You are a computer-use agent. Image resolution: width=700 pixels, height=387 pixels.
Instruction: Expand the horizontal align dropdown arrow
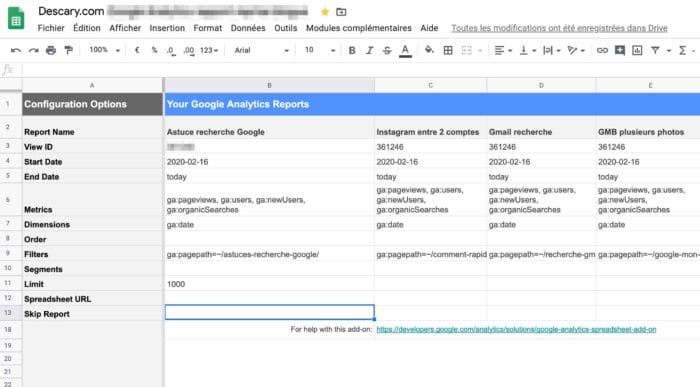point(510,51)
